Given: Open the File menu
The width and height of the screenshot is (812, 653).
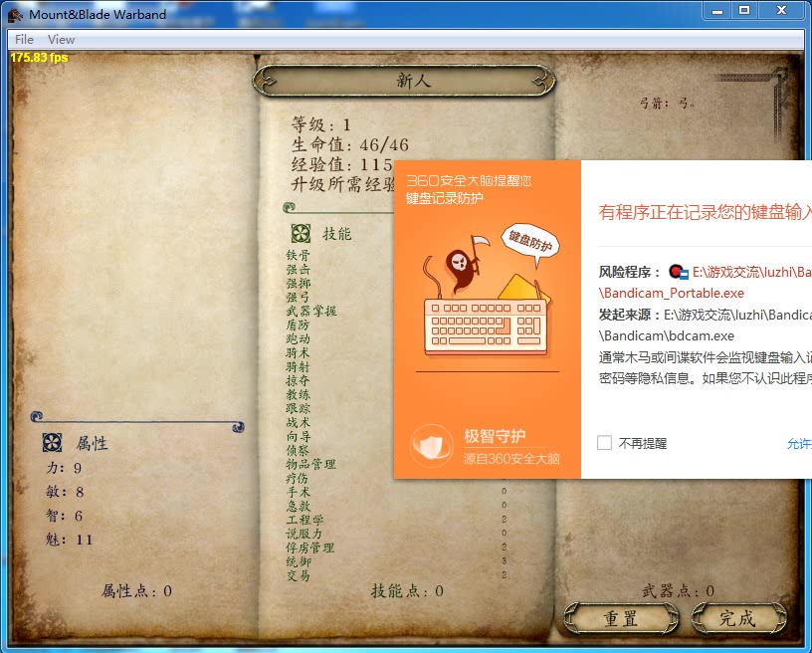Looking at the screenshot, I should 23,39.
